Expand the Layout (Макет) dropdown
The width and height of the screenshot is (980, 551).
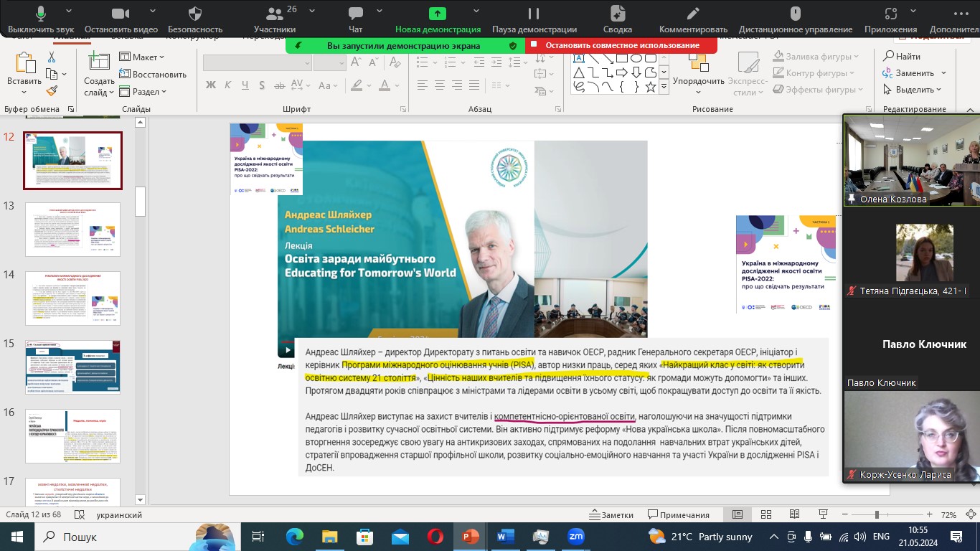(142, 57)
